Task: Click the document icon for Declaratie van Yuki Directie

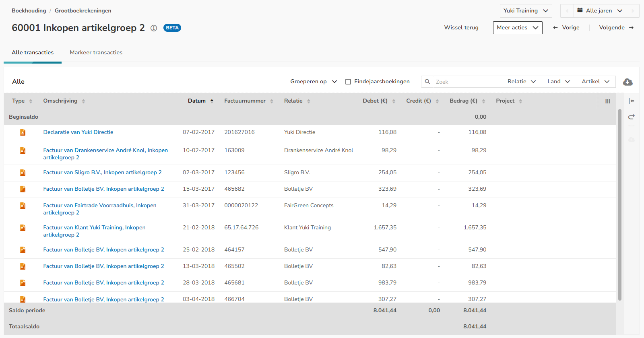Action: pyautogui.click(x=23, y=132)
